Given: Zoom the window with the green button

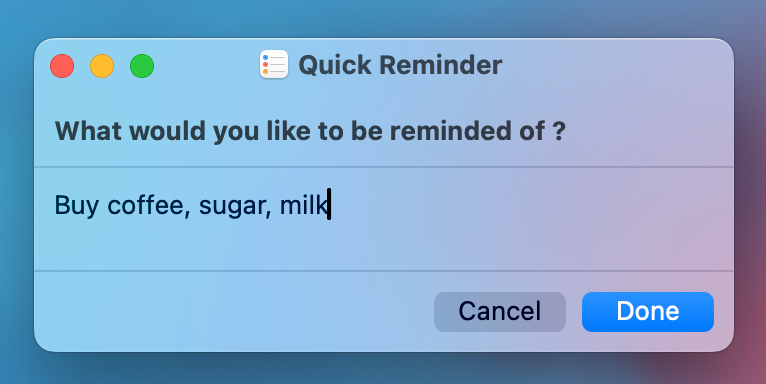Looking at the screenshot, I should click(142, 66).
